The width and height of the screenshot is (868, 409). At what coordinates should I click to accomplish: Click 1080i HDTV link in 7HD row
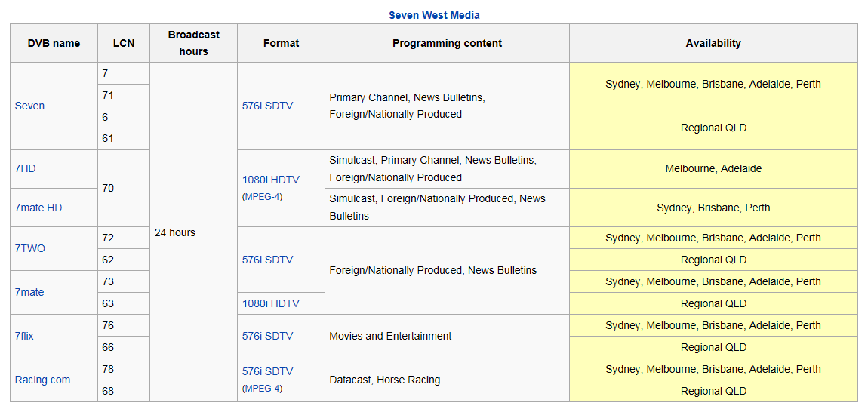270,180
